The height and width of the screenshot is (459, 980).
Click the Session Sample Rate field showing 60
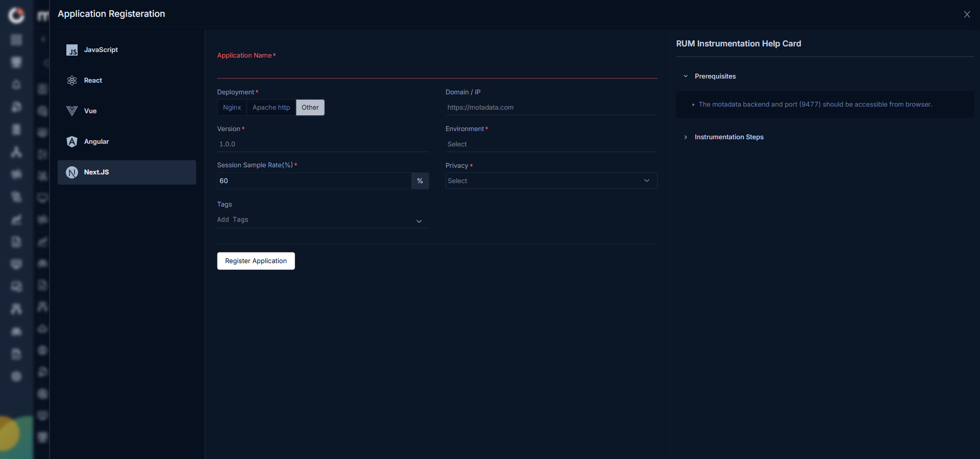pos(314,181)
